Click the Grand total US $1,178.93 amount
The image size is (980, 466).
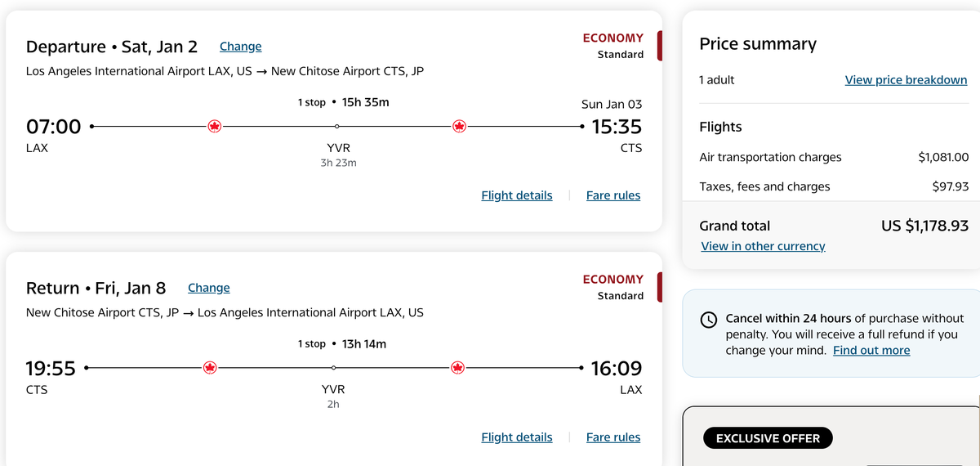click(924, 226)
